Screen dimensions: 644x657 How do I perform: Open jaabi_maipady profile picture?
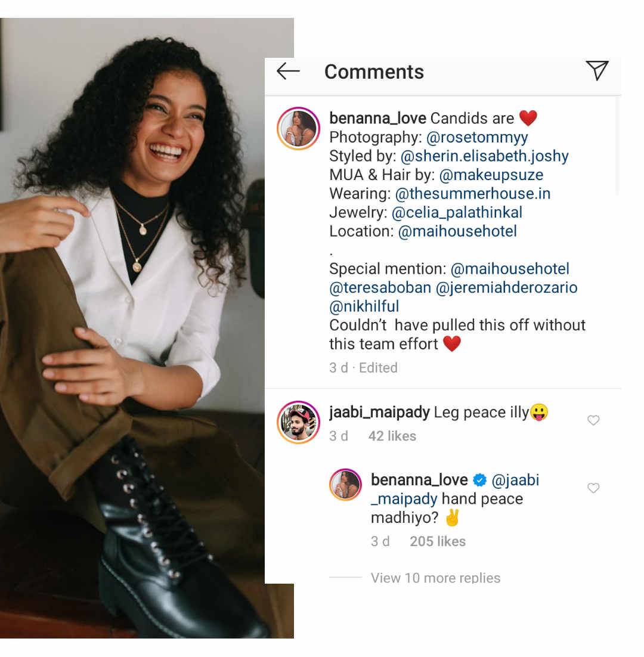click(298, 422)
